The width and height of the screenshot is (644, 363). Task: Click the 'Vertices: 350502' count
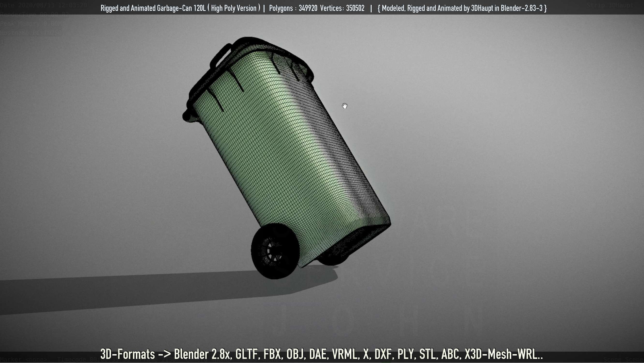pos(342,8)
